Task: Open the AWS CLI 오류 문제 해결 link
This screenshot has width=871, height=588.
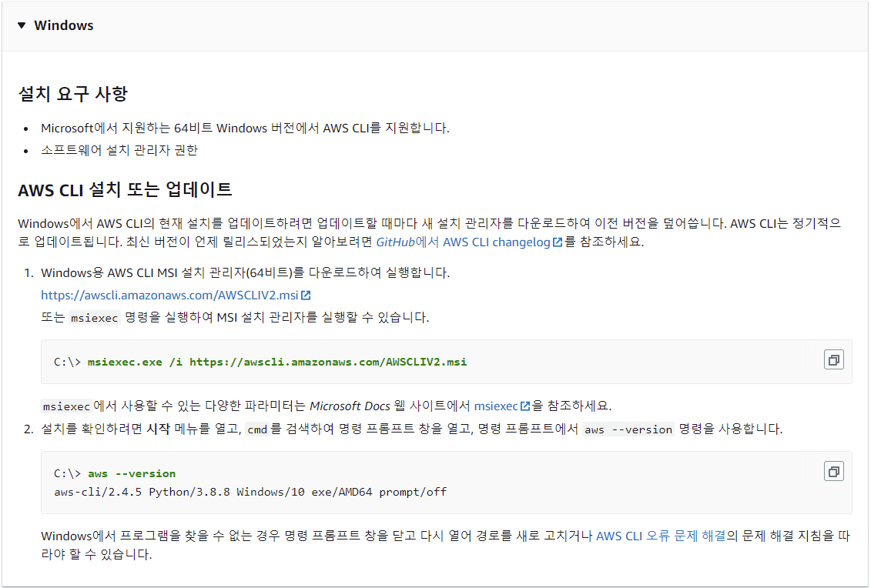Action: click(661, 536)
